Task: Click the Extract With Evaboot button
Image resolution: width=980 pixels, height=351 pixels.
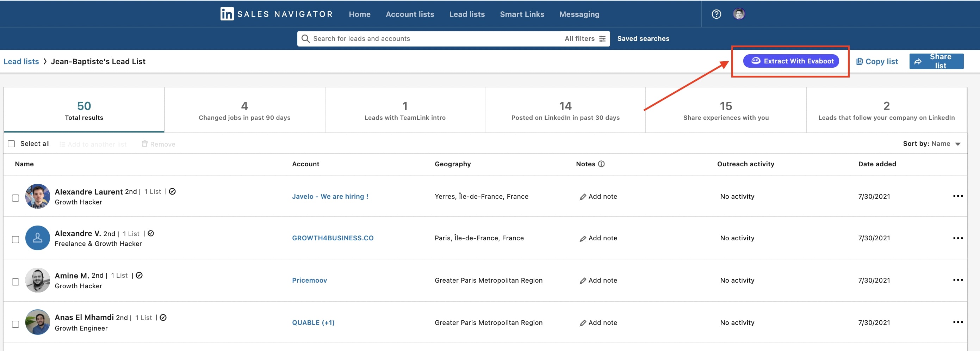Action: 791,61
